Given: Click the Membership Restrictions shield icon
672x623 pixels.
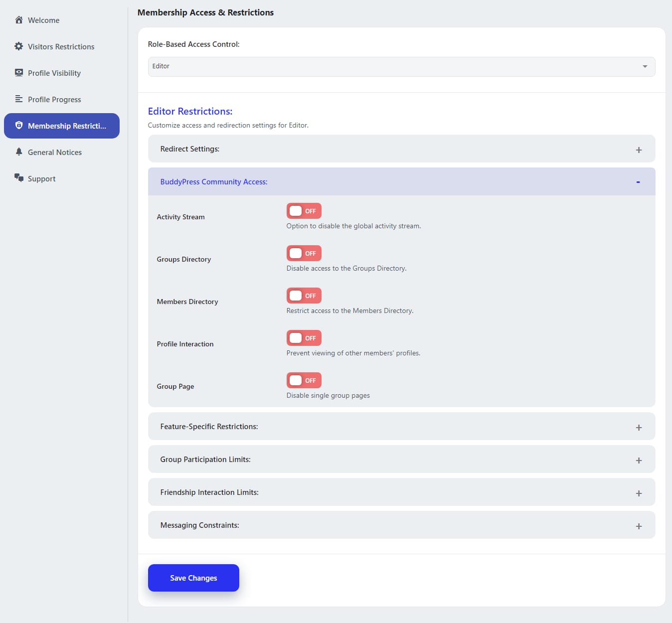Looking at the screenshot, I should [x=19, y=126].
